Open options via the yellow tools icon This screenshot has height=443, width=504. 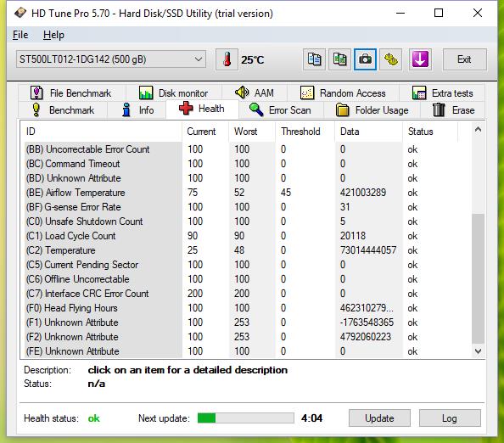coord(391,59)
